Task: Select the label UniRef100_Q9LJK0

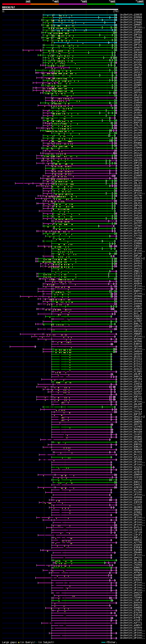Action: 131,183
